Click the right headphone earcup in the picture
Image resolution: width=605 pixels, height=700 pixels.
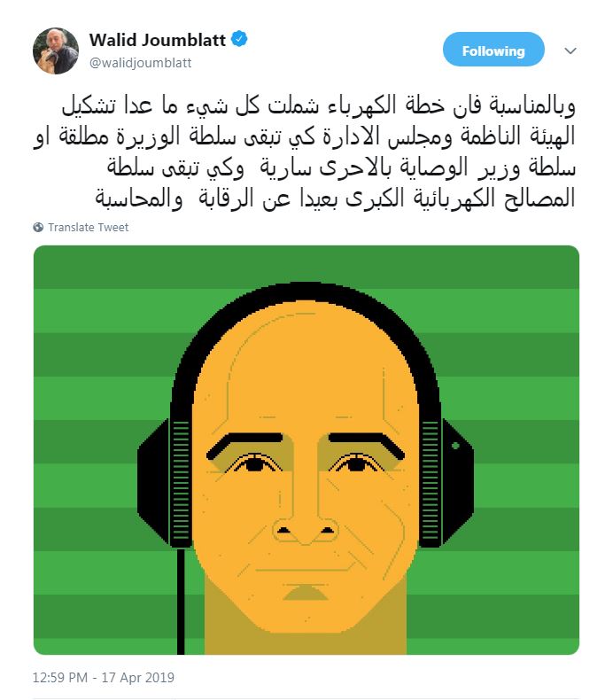(446, 482)
